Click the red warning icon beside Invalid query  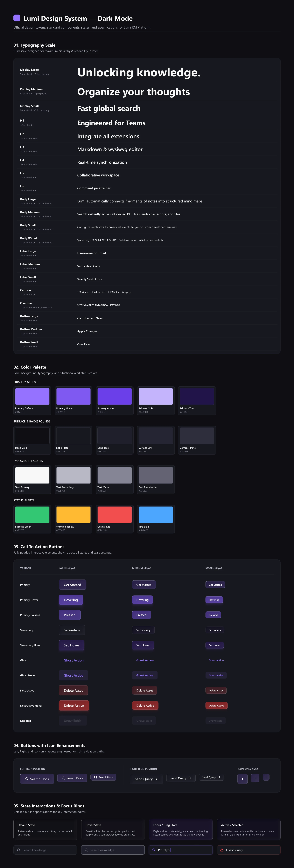(222, 850)
